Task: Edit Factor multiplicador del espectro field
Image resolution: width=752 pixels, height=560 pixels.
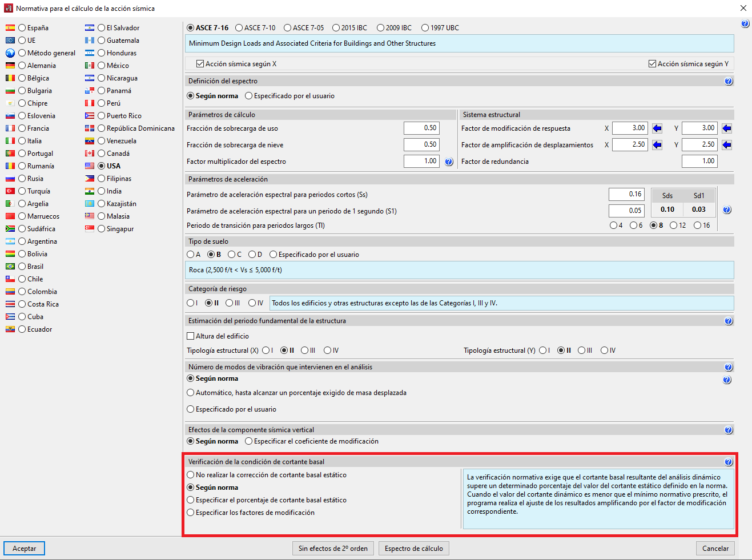Action: pyautogui.click(x=421, y=162)
